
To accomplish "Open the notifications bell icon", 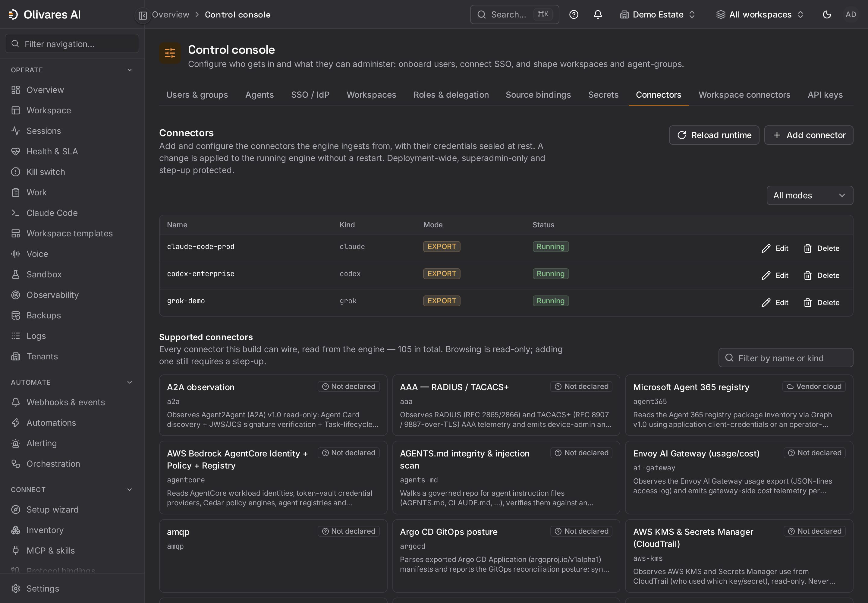I will [598, 14].
